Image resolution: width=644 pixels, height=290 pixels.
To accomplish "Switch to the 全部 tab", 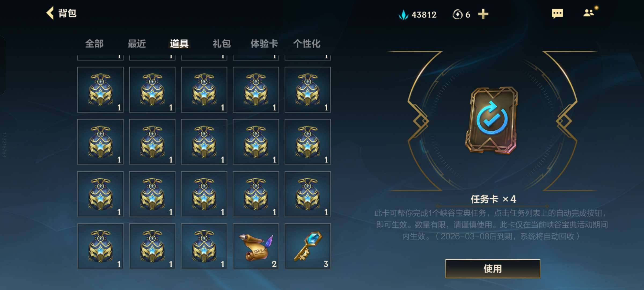I will 94,44.
